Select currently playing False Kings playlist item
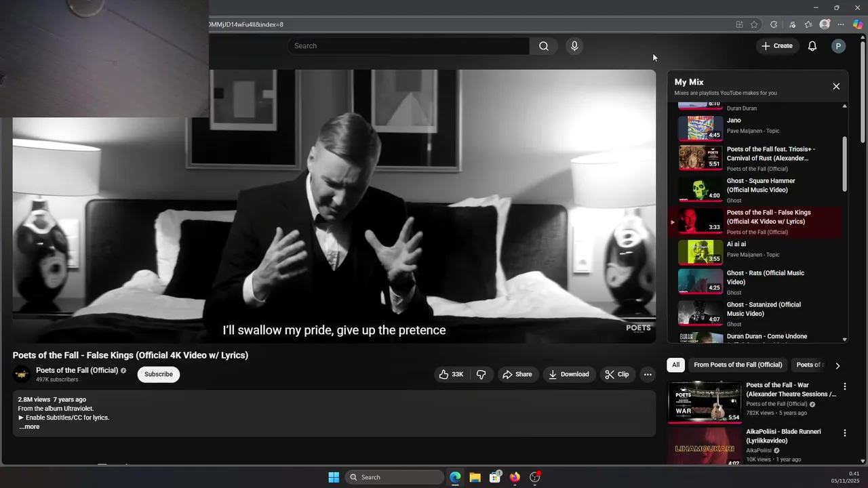Screen dimensions: 868x488 click(755, 222)
